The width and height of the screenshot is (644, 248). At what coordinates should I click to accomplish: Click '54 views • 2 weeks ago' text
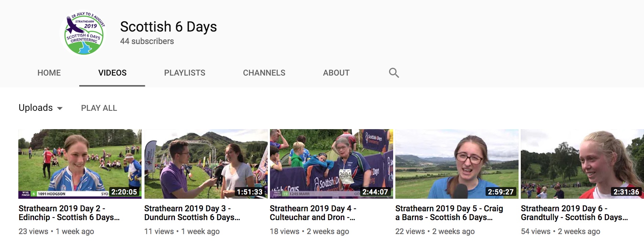point(560,231)
